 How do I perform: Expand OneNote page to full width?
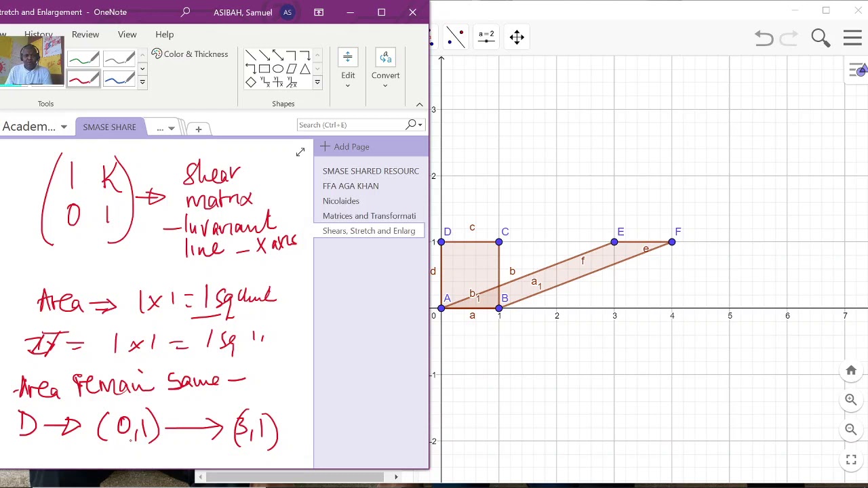[300, 152]
